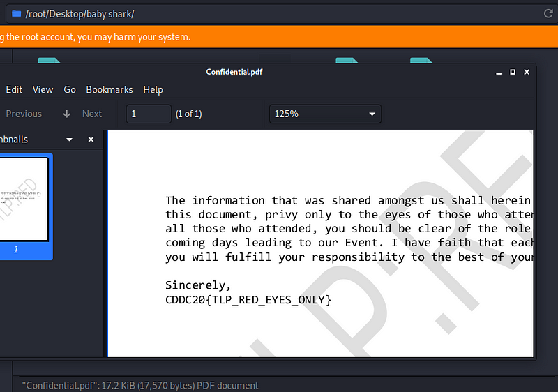The image size is (558, 392).
Task: Open the Help menu
Action: (x=153, y=90)
